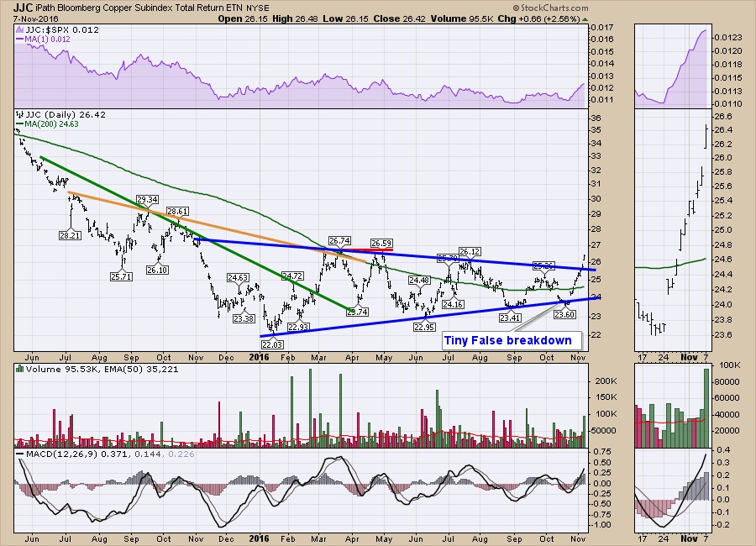Screen dimensions: 756x546
Task: Click the 23.38 price low label
Action: tap(244, 319)
